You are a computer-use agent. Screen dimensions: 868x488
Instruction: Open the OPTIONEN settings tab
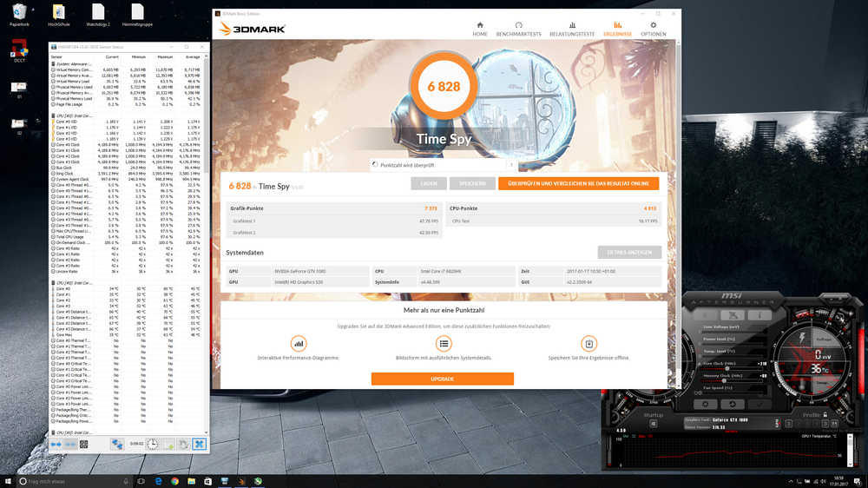(654, 30)
